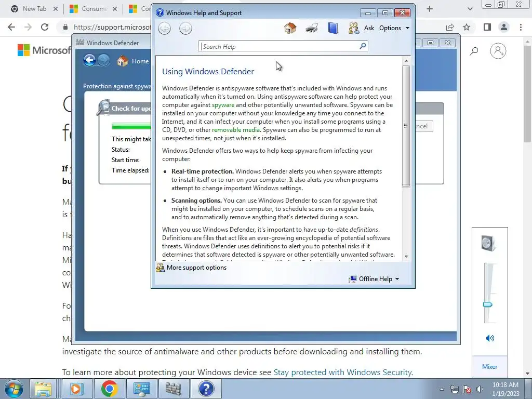The height and width of the screenshot is (399, 532).
Task: Click the Help scroll-down arrow
Action: (x=406, y=257)
